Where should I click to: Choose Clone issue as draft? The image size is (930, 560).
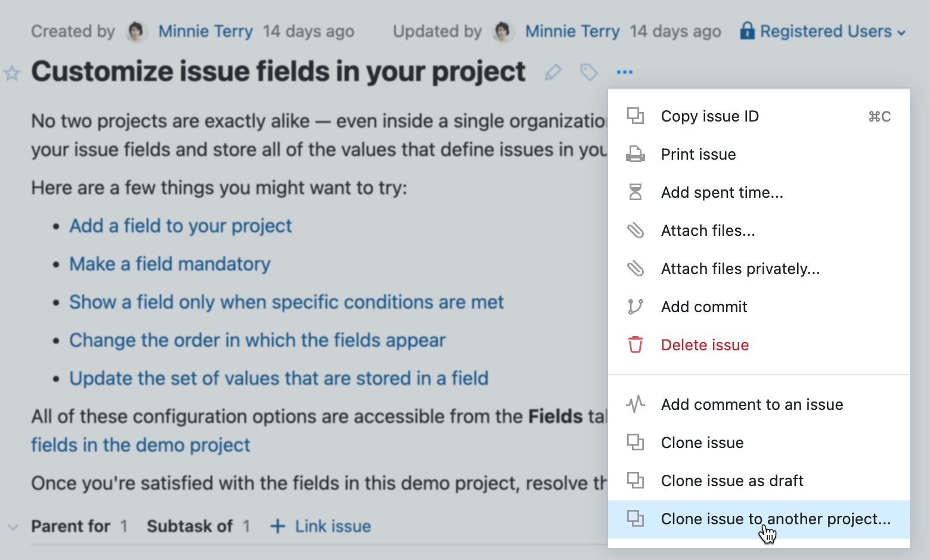(731, 481)
